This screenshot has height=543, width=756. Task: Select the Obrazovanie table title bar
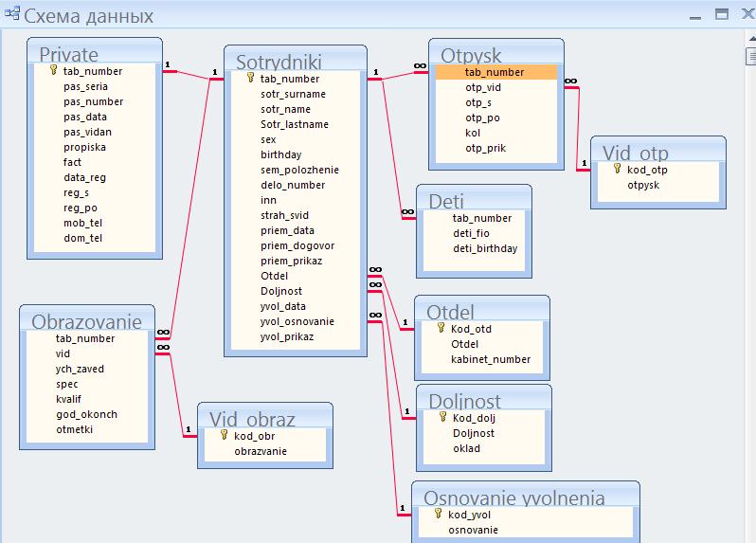(87, 318)
